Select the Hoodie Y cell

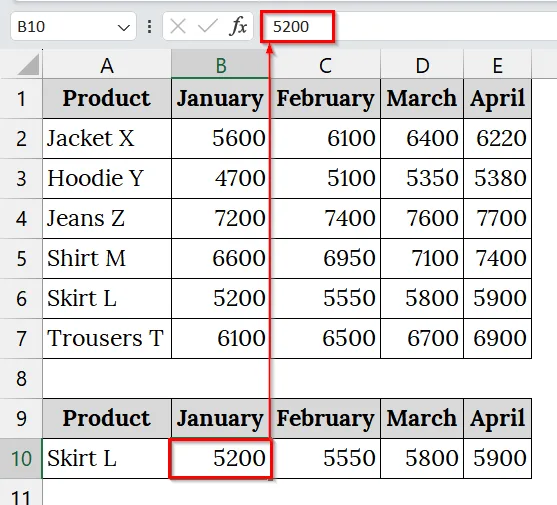pyautogui.click(x=107, y=178)
